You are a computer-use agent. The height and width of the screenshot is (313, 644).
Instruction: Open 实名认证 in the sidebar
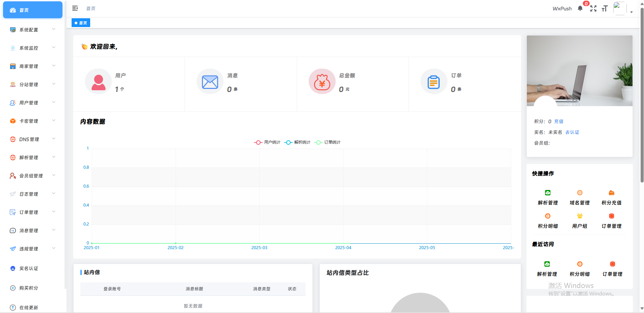pos(33,268)
